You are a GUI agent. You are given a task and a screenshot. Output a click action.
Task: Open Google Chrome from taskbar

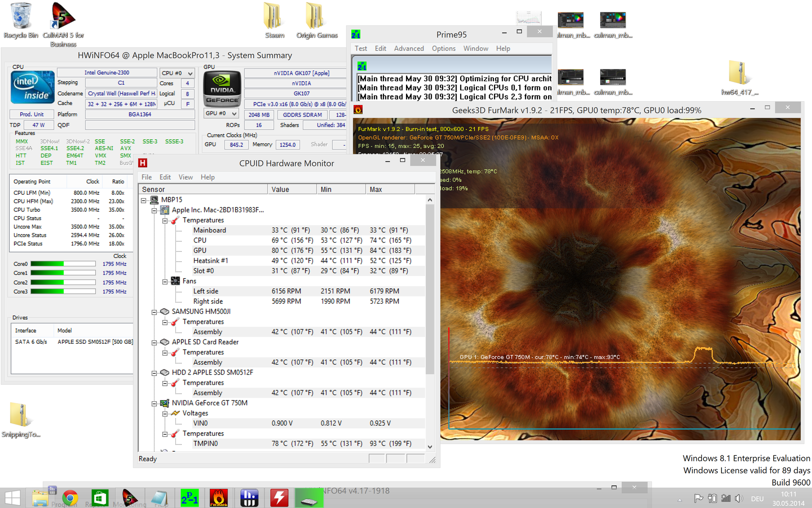pyautogui.click(x=70, y=498)
